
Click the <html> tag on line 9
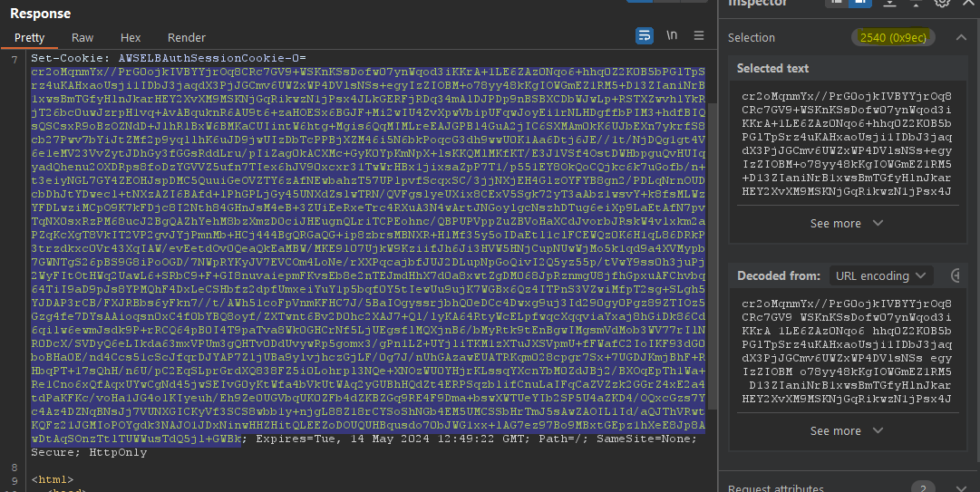click(53, 479)
